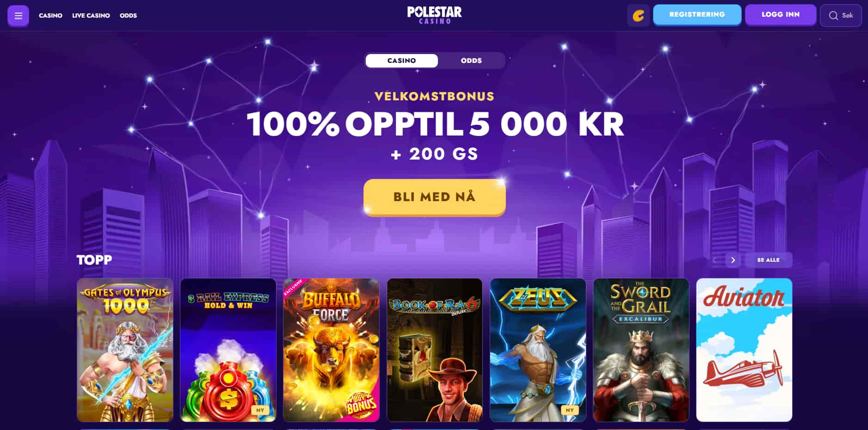Click the Bli med nå button
Viewport: 868px width, 430px height.
point(434,197)
